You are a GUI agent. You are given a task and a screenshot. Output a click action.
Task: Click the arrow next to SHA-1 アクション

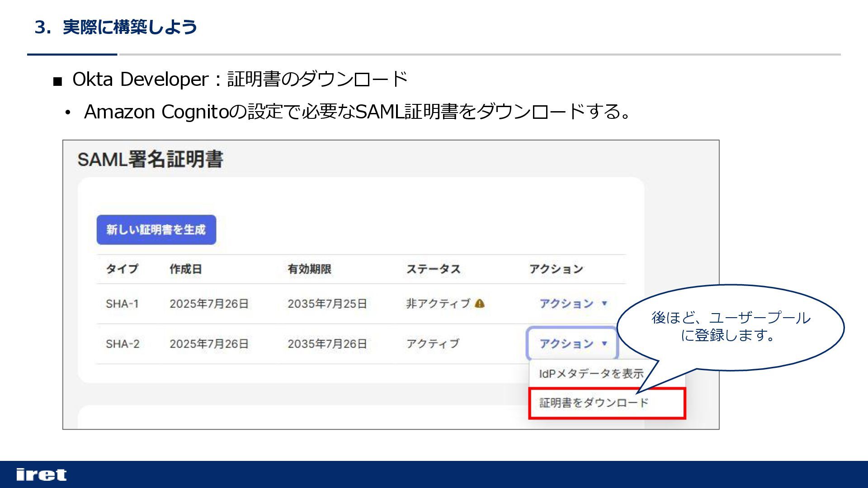pos(604,303)
